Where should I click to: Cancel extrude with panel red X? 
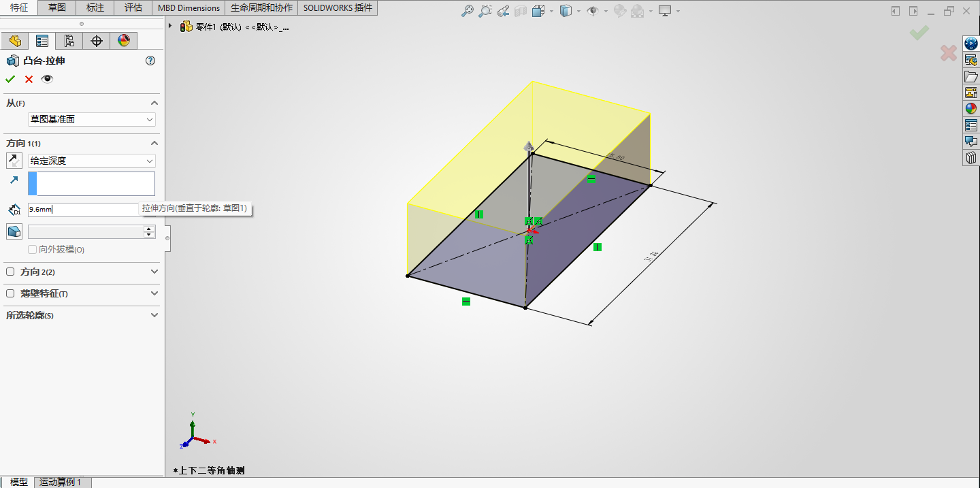(29, 79)
